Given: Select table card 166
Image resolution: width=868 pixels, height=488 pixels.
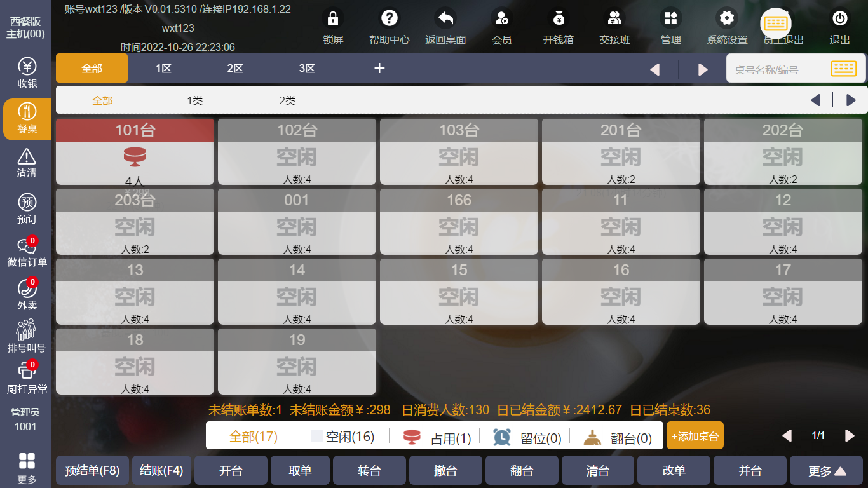Looking at the screenshot, I should coord(459,222).
